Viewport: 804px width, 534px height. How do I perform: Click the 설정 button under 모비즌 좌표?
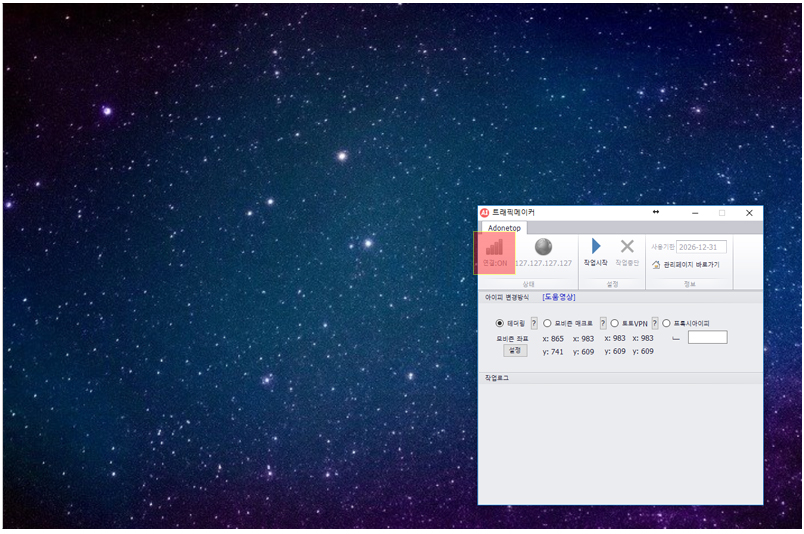coord(515,350)
